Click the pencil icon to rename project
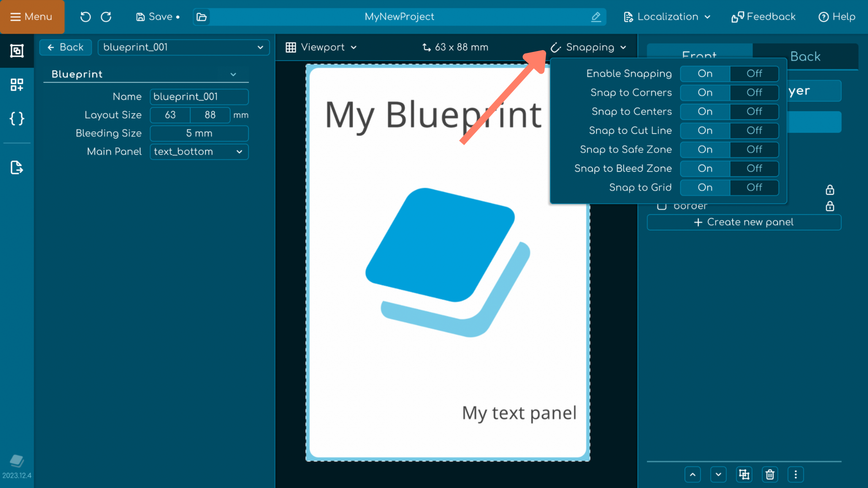Screen dimensions: 868x488 (596, 17)
